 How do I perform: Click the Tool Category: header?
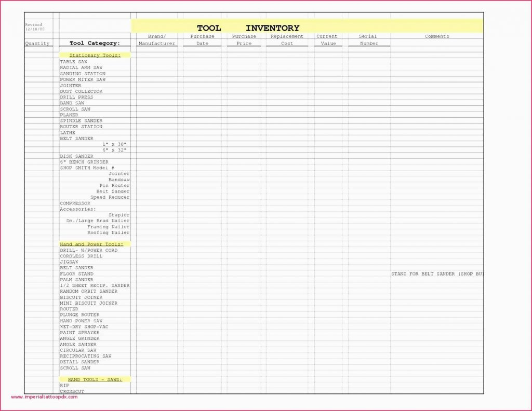click(x=95, y=43)
